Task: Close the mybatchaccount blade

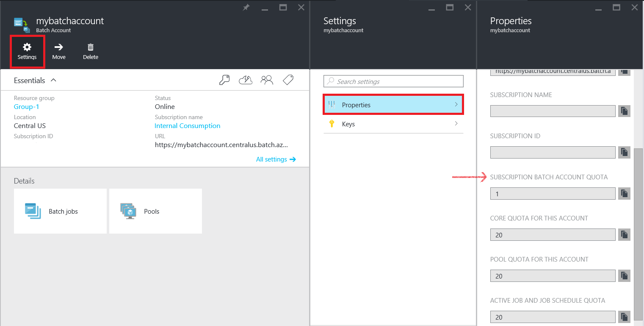Action: [x=301, y=7]
